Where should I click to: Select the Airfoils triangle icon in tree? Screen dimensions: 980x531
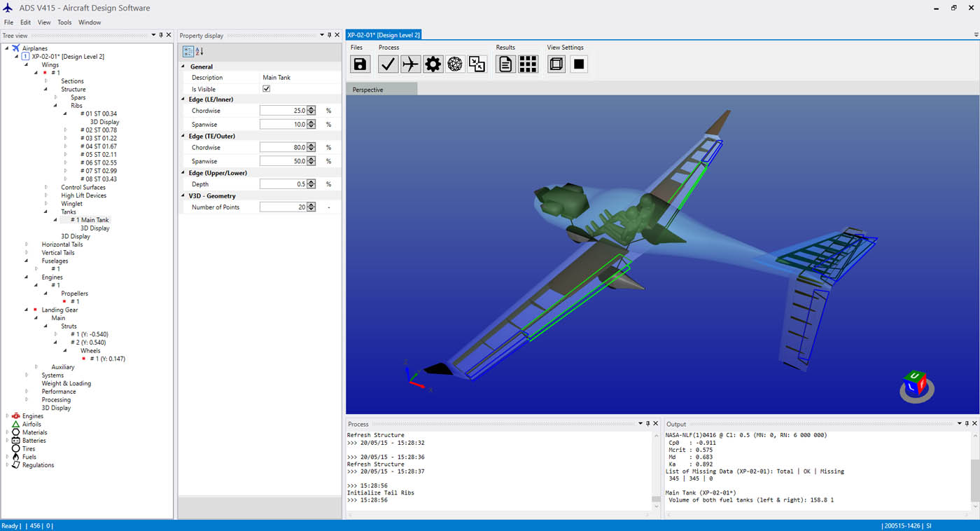click(x=15, y=424)
